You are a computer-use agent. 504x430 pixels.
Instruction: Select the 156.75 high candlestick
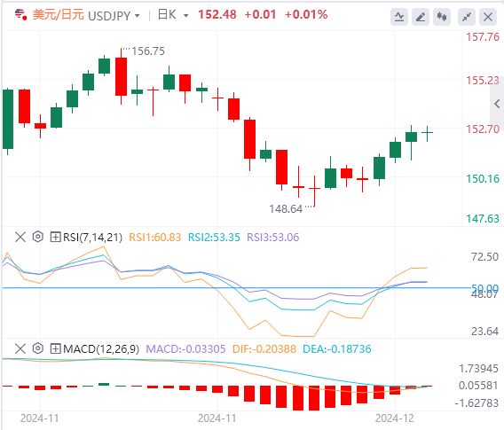(122, 76)
